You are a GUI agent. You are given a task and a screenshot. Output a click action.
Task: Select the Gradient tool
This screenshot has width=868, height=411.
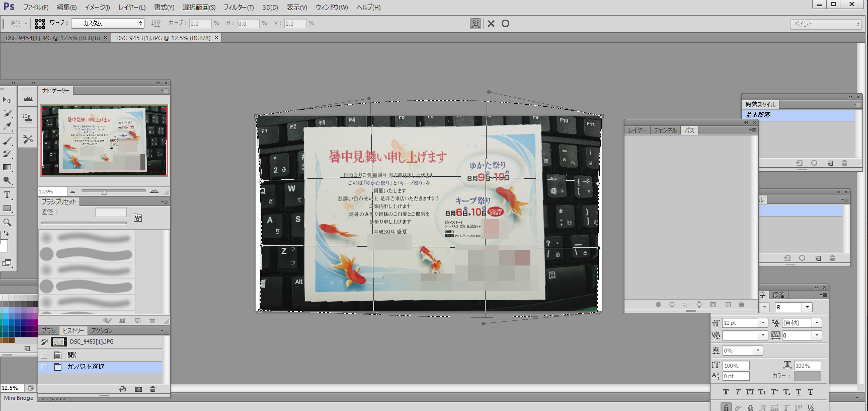7,167
